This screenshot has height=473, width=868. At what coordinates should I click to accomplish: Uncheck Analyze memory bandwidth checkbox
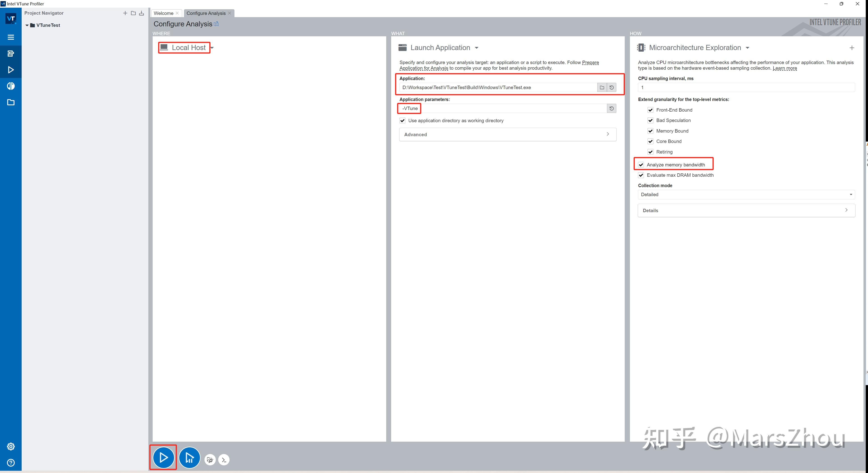pyautogui.click(x=641, y=165)
